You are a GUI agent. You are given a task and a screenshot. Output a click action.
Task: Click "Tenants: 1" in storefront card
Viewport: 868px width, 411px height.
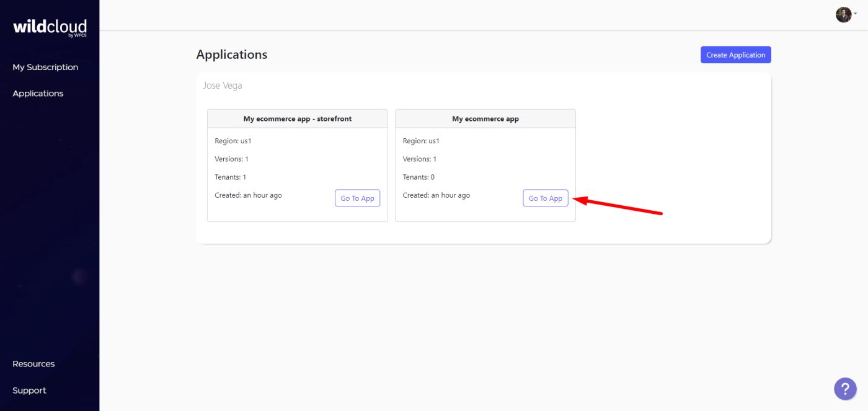pos(231,177)
